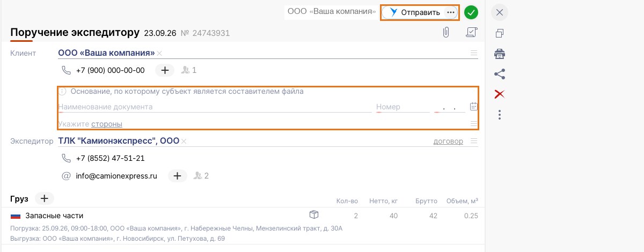Image resolution: width=644 pixels, height=252 pixels.
Task: Click expeditor contacts count icon showing 2
Action: click(x=201, y=175)
